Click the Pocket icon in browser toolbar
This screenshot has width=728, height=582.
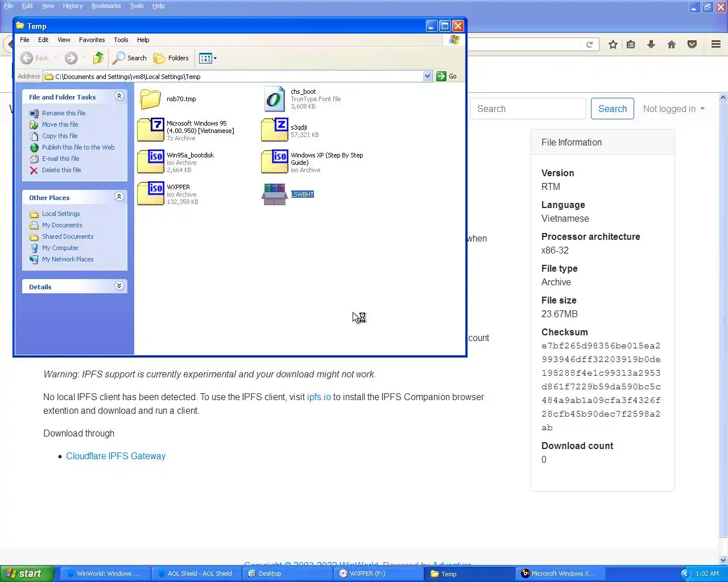tap(692, 44)
